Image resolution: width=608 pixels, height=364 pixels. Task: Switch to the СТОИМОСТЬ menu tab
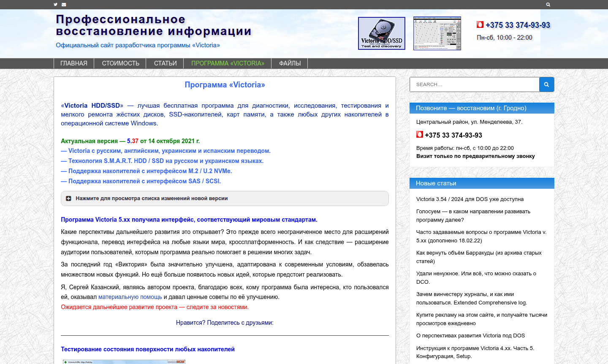click(120, 63)
